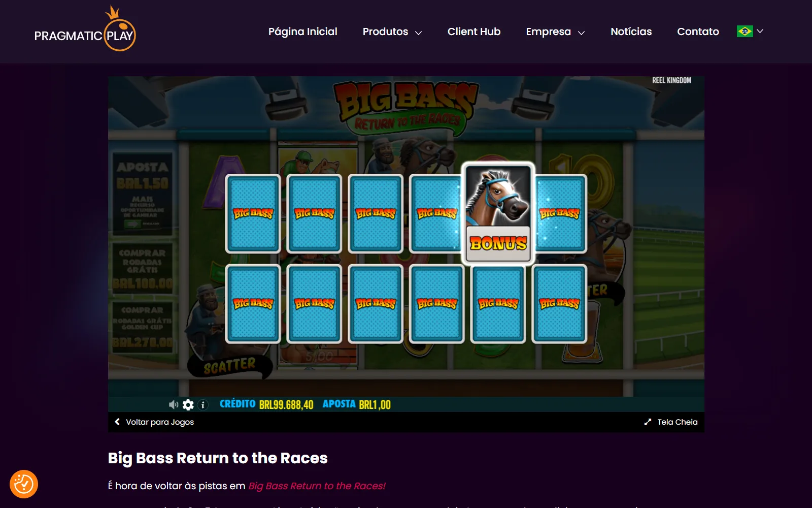This screenshot has height=508, width=812.
Task: Expand the Empresa menu chevron
Action: point(582,33)
